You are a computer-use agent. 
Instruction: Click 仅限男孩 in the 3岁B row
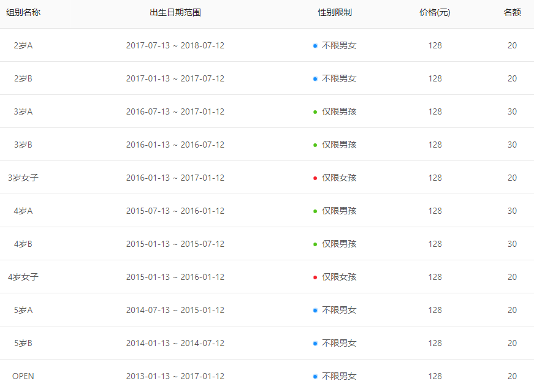click(x=339, y=145)
